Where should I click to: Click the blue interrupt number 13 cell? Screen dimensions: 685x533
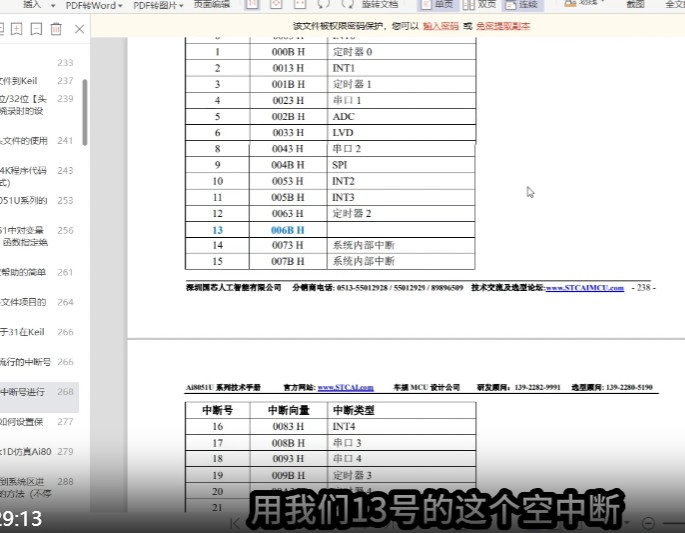218,230
